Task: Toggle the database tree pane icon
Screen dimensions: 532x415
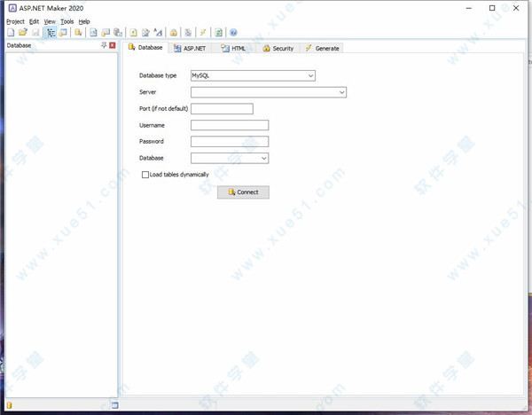Action: (x=51, y=33)
